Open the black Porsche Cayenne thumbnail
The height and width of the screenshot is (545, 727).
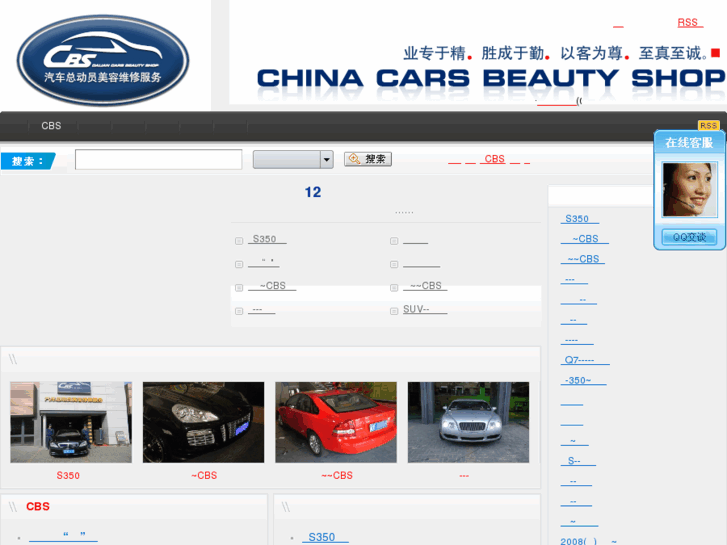(x=204, y=422)
